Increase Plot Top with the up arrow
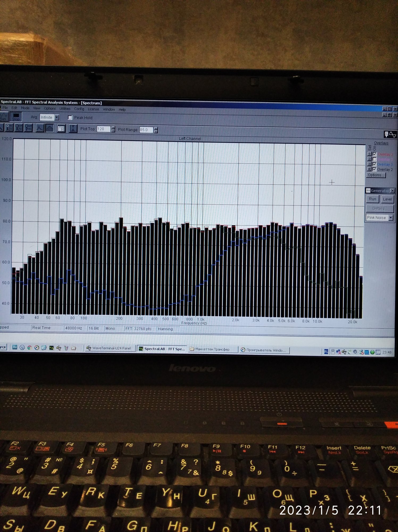 113,127
